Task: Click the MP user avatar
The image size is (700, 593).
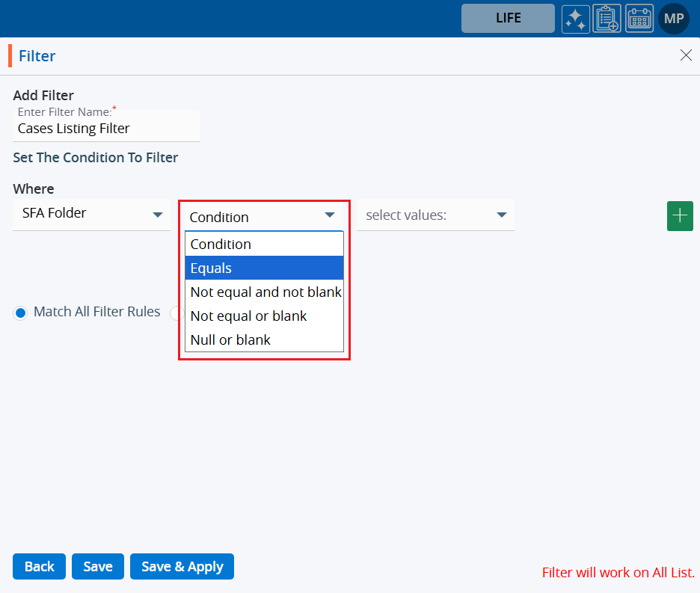Action: pyautogui.click(x=673, y=19)
